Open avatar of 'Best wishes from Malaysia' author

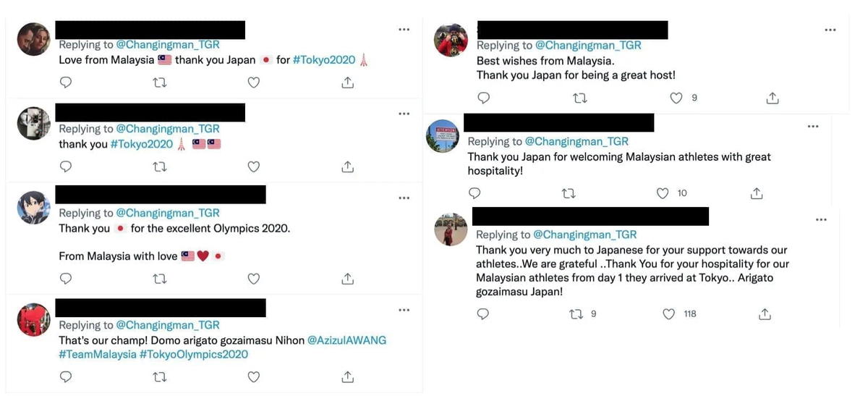point(451,40)
